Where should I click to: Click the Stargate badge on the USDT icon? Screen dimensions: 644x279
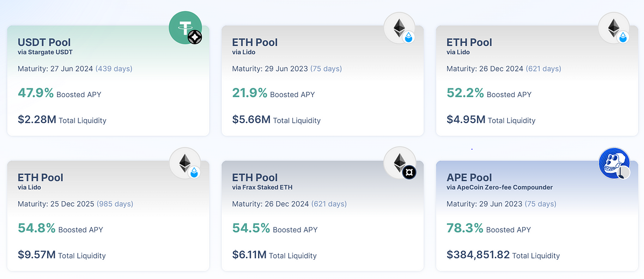[x=195, y=38]
